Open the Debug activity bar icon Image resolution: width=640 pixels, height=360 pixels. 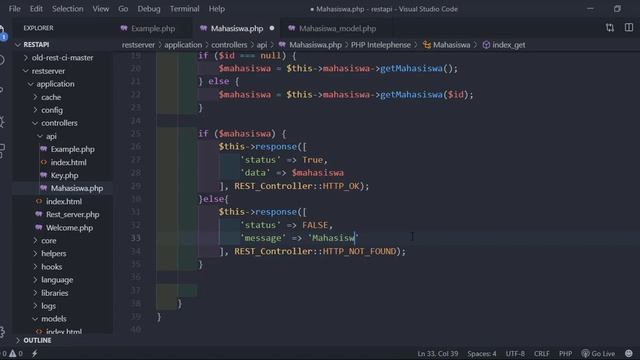click(2, 121)
